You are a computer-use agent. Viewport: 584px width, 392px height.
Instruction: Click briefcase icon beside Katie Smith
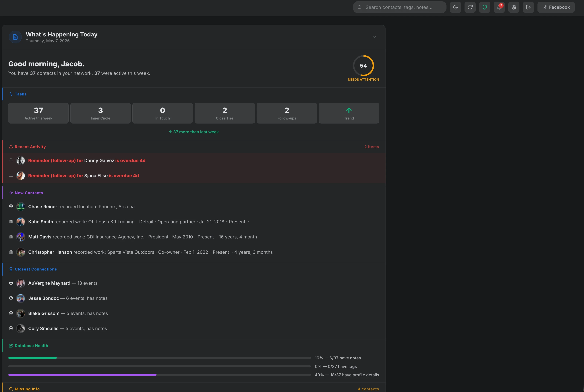point(11,222)
